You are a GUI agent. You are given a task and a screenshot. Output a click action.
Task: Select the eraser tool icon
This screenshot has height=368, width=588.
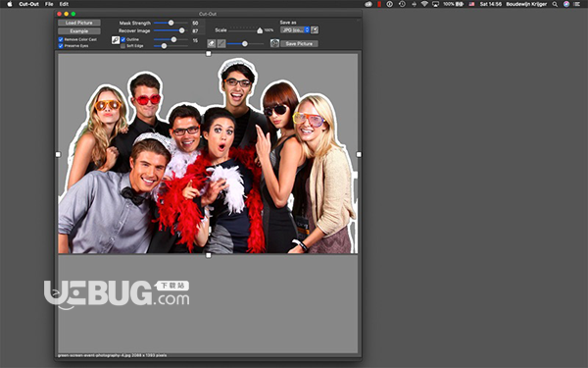[212, 44]
